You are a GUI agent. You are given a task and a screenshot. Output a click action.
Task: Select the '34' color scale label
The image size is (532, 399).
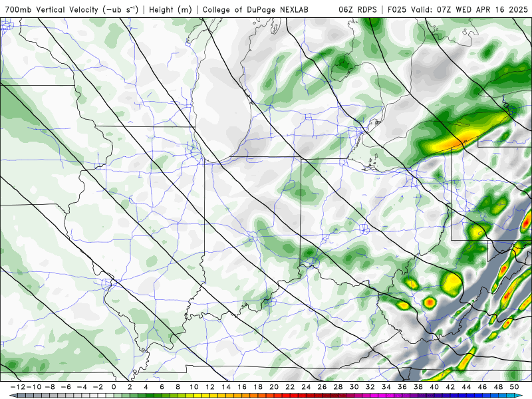coord(386,387)
